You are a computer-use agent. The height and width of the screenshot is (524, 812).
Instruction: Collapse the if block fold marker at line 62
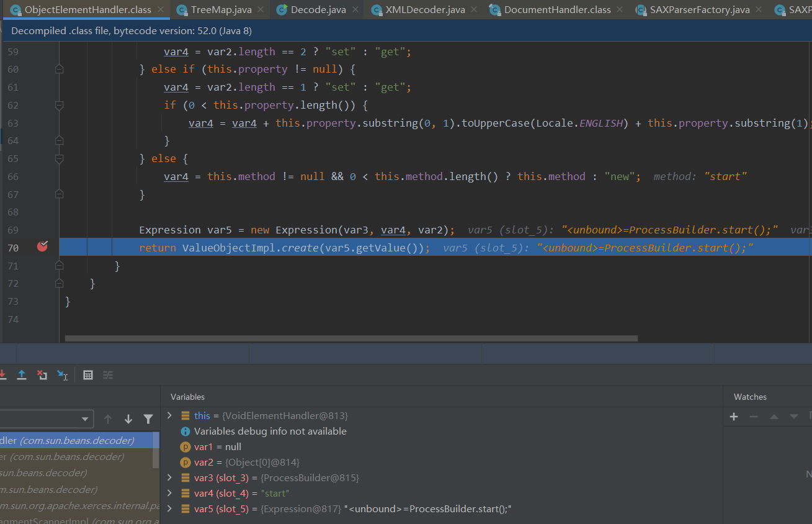(x=60, y=106)
